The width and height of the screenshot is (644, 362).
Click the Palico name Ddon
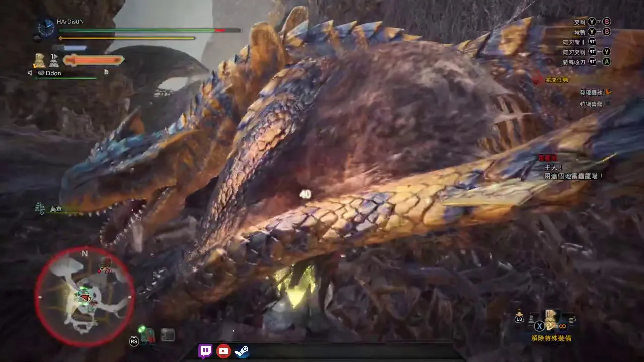[53, 73]
